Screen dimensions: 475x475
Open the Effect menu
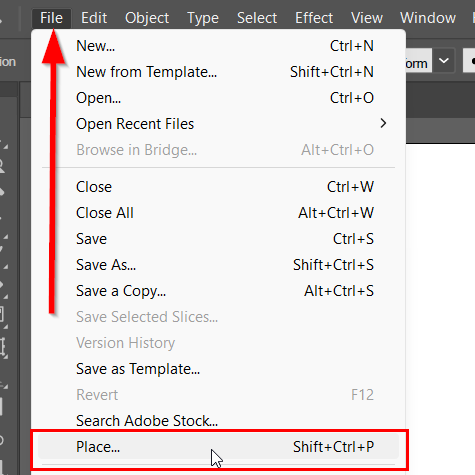(x=314, y=18)
